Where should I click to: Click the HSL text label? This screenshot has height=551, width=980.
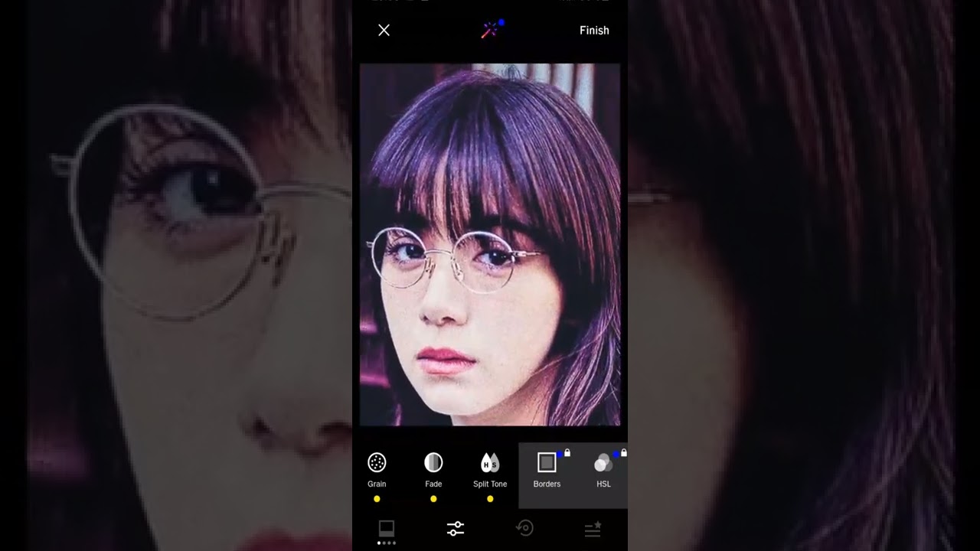pos(603,484)
